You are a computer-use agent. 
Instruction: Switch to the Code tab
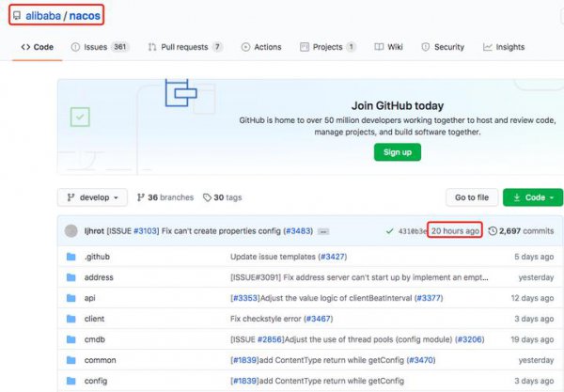37,47
